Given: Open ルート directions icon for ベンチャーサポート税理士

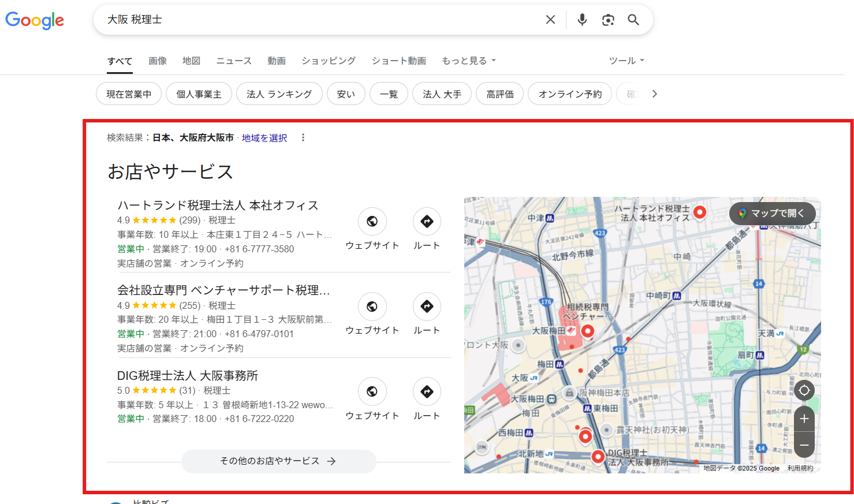Looking at the screenshot, I should click(427, 306).
